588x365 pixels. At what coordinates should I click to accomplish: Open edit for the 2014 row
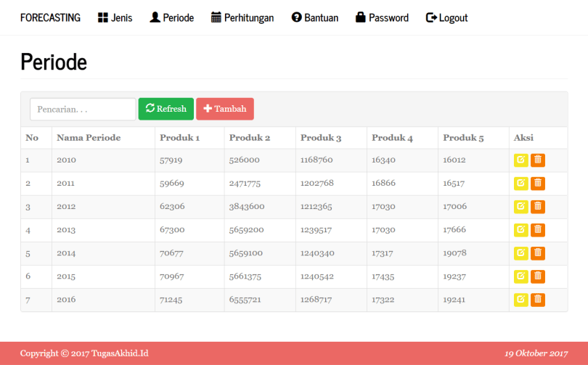click(x=520, y=253)
